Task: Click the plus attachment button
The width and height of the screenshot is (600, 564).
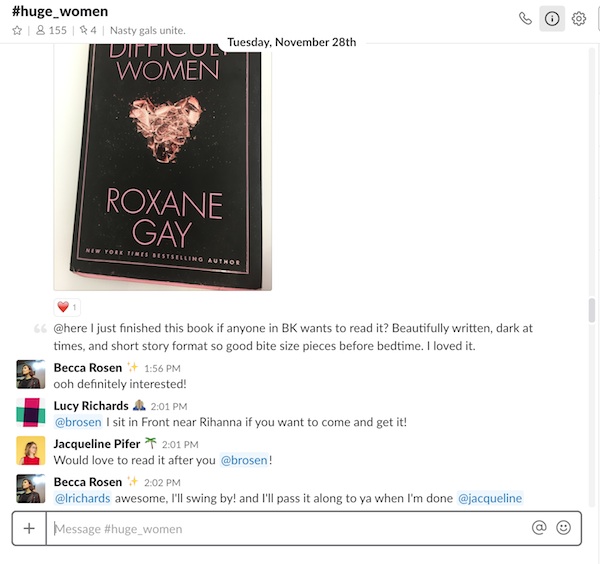Action: (x=29, y=528)
